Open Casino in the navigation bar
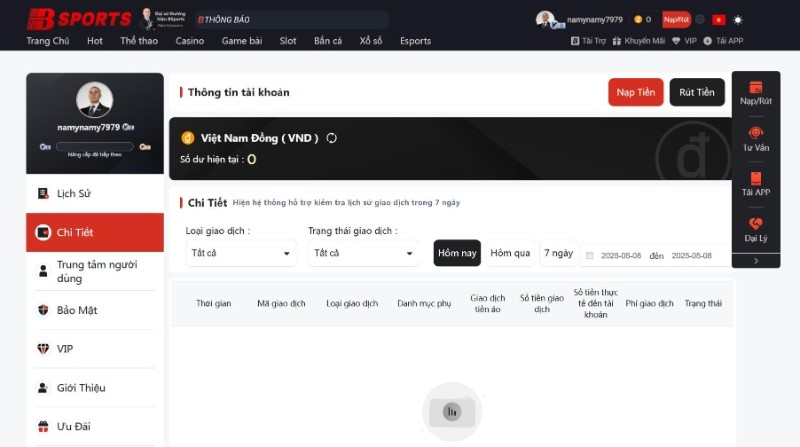 (190, 41)
